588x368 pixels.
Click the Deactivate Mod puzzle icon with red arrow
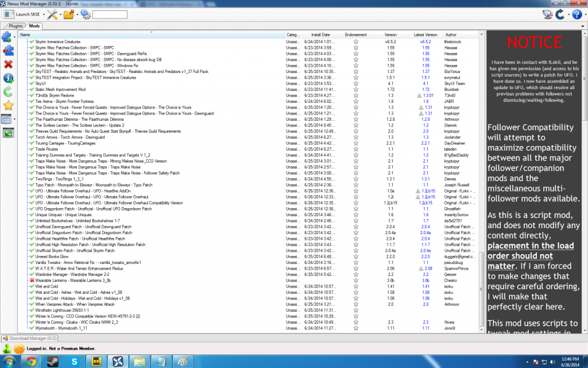coord(7,51)
